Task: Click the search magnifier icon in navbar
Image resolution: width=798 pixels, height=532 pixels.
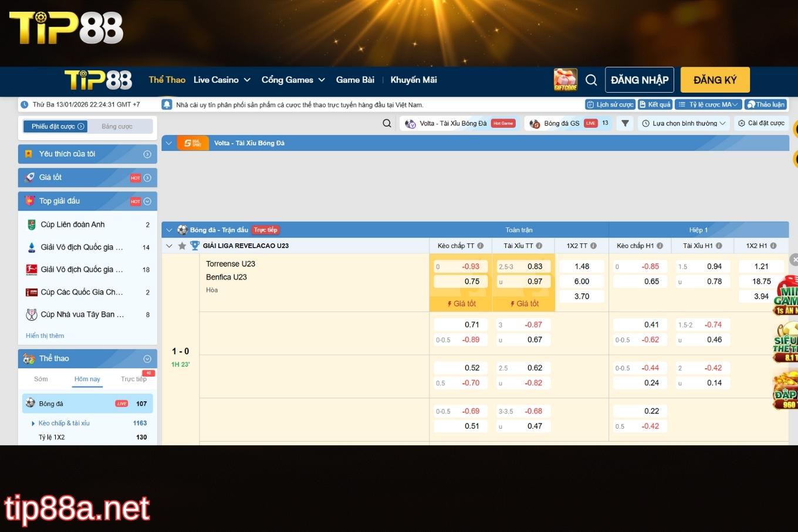Action: [x=591, y=80]
